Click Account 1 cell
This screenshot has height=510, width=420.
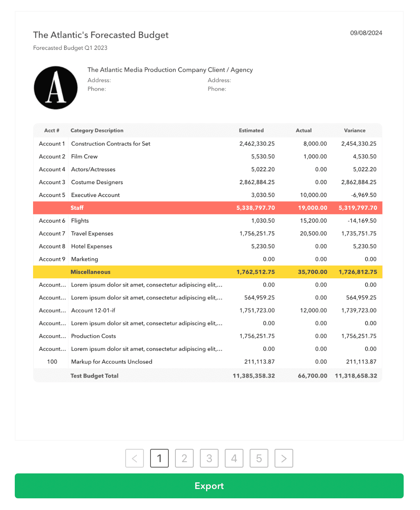pyautogui.click(x=52, y=144)
